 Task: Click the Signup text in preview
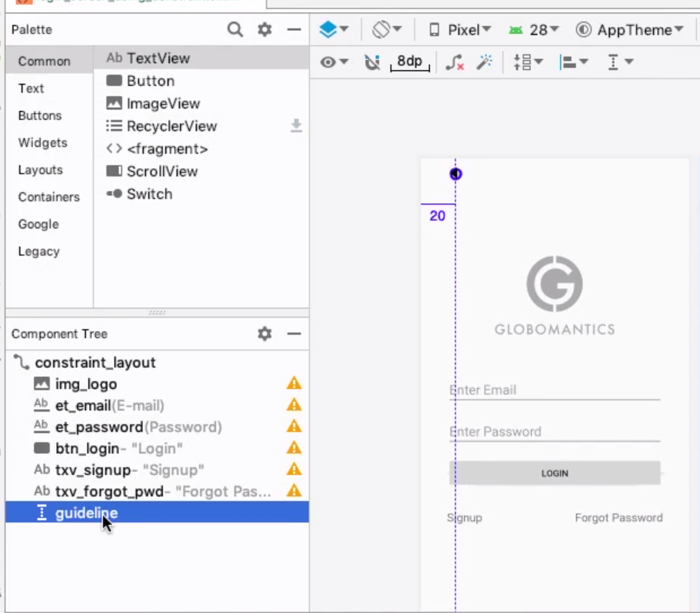(465, 518)
